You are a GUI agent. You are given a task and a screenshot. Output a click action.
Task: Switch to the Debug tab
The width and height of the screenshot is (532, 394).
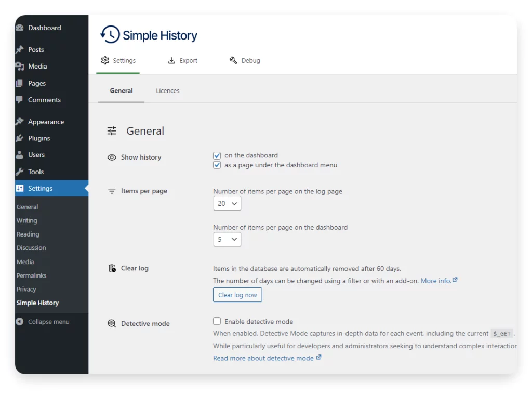245,61
